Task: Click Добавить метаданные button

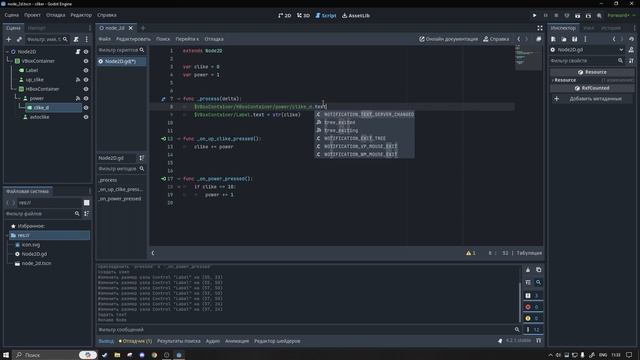Action: click(x=592, y=99)
